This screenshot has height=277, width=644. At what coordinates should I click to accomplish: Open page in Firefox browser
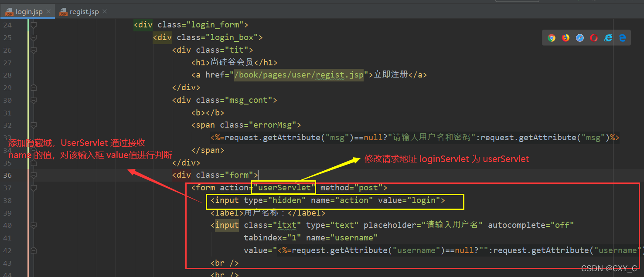566,38
